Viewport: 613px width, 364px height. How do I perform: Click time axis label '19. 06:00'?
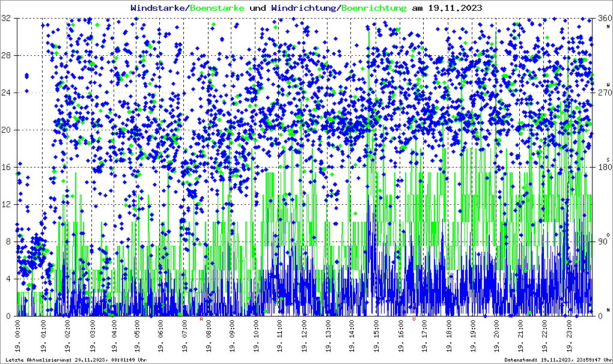(160, 336)
